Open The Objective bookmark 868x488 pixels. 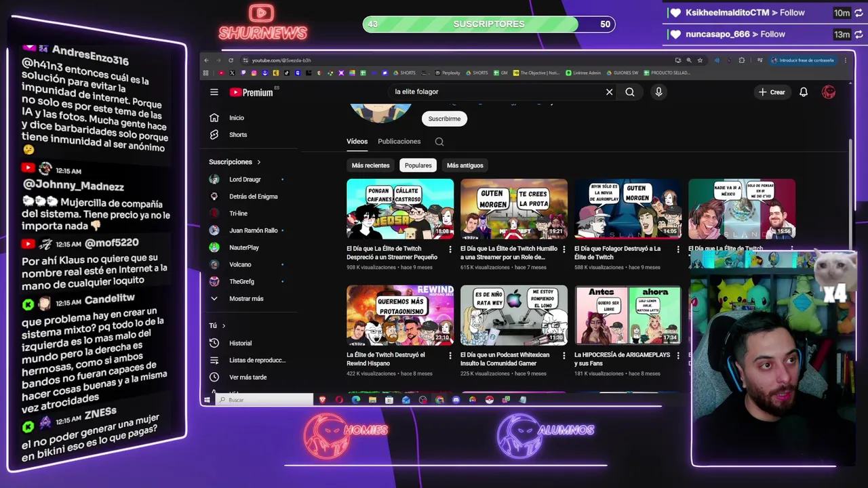pos(537,73)
